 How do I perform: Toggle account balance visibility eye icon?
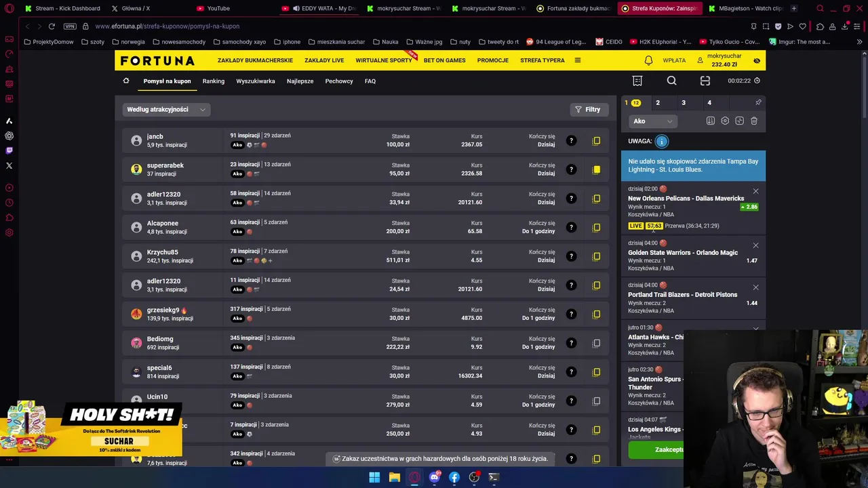tap(757, 60)
